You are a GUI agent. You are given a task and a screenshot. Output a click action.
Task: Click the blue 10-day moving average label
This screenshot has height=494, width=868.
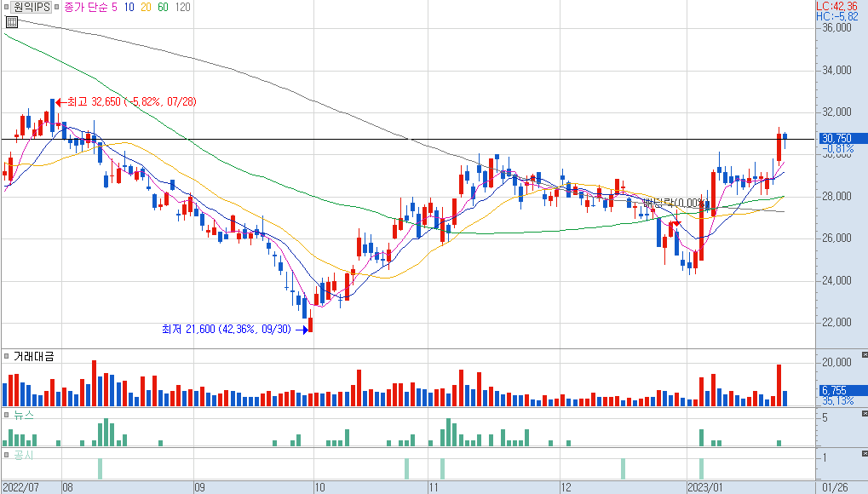pyautogui.click(x=129, y=7)
